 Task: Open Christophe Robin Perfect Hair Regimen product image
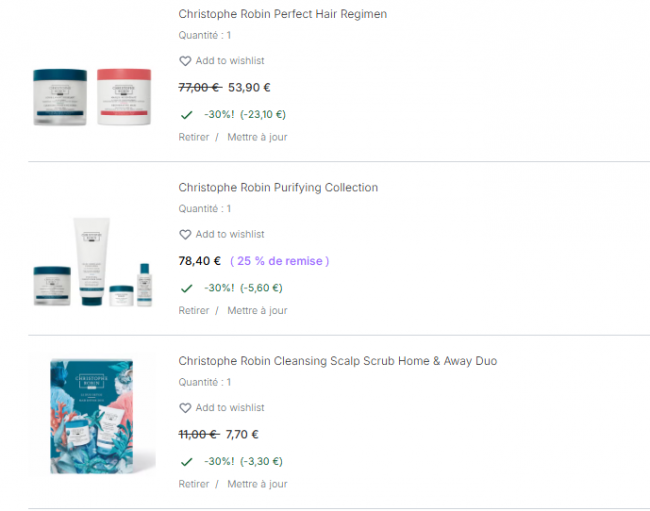(92, 96)
